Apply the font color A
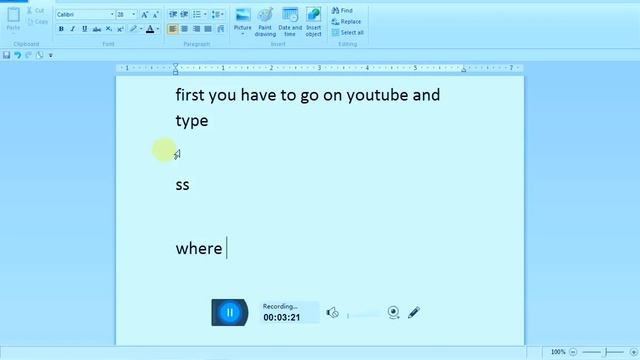The image size is (640, 360). coord(150,29)
